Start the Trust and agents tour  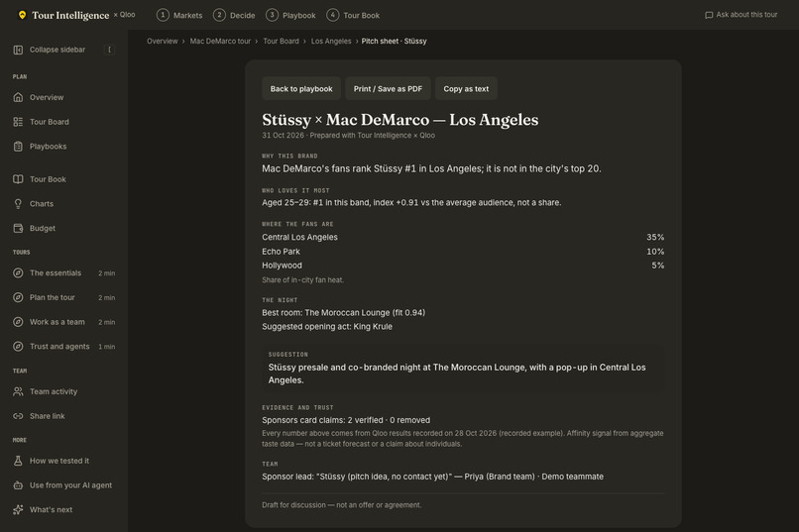(x=63, y=346)
